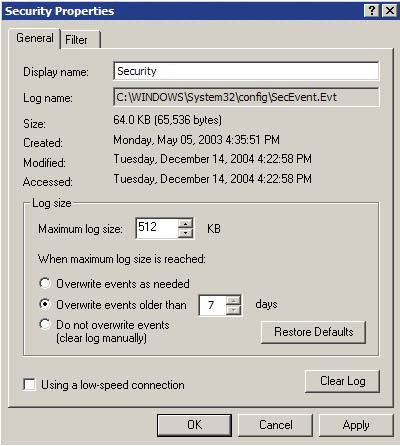Switch to the Filter tab
This screenshot has height=446, width=400.
pos(80,40)
